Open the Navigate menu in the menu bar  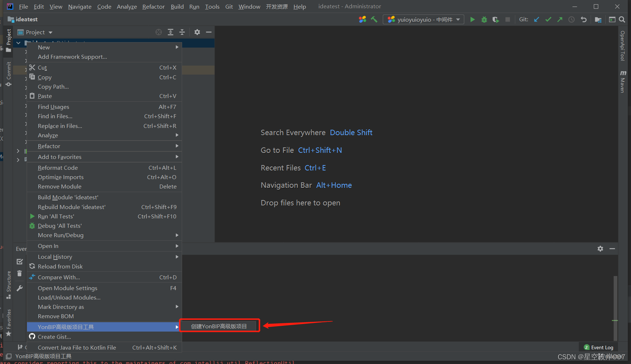point(80,6)
